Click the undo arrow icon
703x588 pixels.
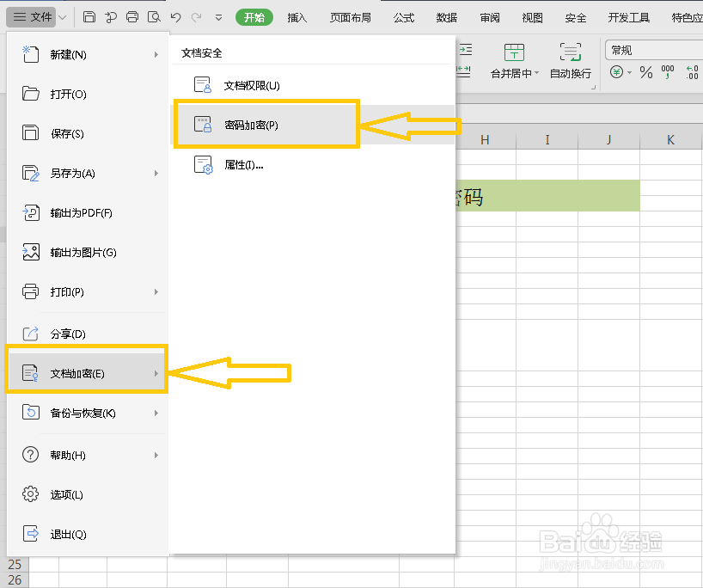click(x=175, y=17)
